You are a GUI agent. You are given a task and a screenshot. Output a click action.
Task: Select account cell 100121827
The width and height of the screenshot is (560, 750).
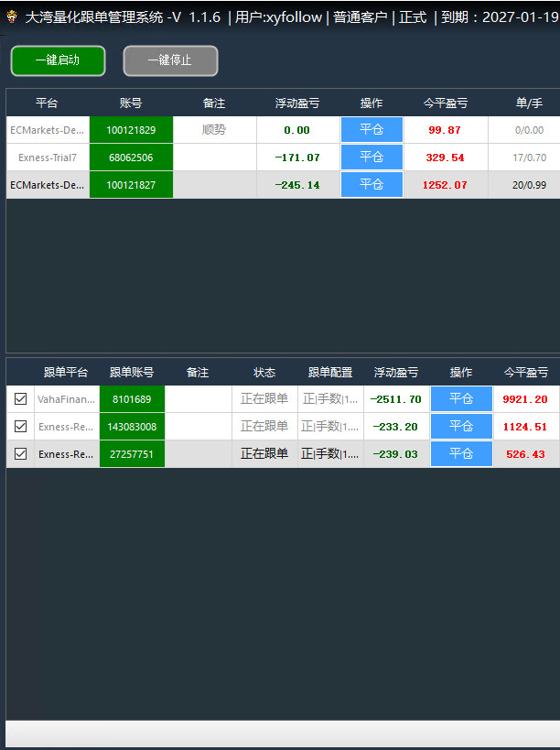coord(131,185)
